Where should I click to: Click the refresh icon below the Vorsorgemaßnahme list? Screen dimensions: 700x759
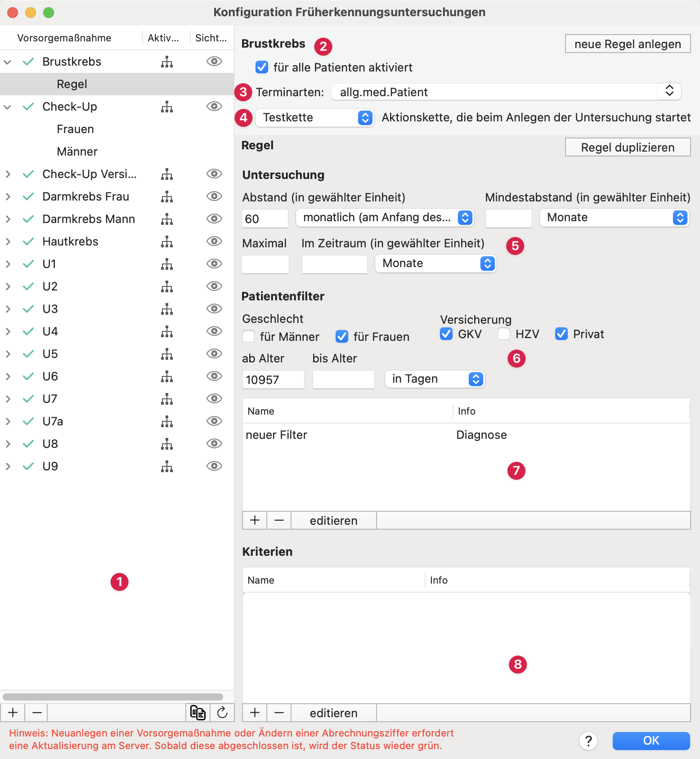(222, 713)
